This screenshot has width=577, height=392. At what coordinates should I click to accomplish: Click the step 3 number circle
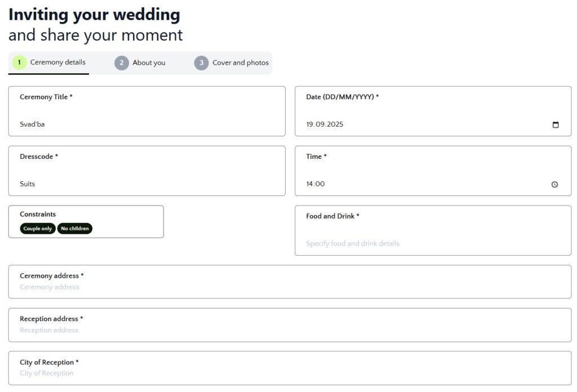pyautogui.click(x=201, y=63)
